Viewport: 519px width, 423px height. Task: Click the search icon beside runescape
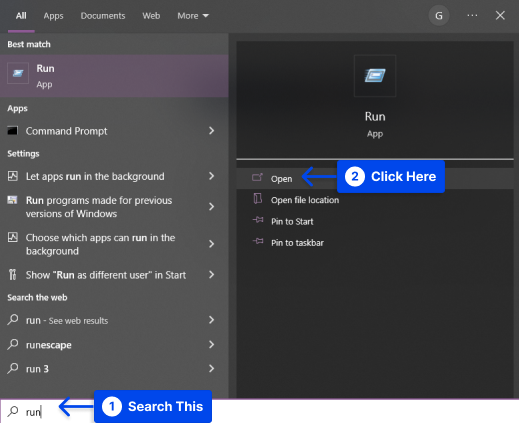pyautogui.click(x=13, y=344)
